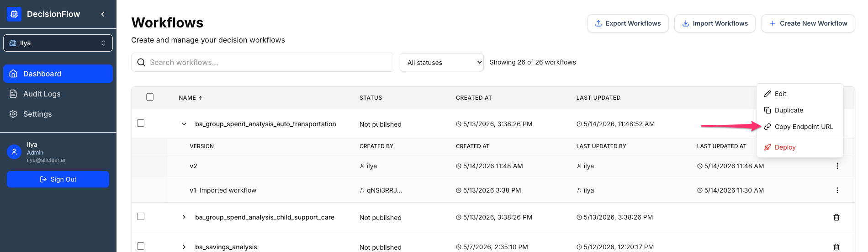Select Edit from the context menu
The height and width of the screenshot is (252, 868).
800,94
